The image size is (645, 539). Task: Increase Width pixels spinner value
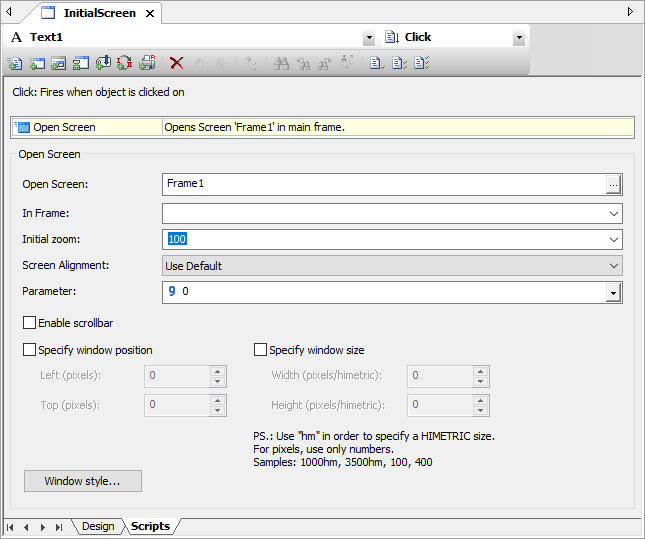coord(481,371)
